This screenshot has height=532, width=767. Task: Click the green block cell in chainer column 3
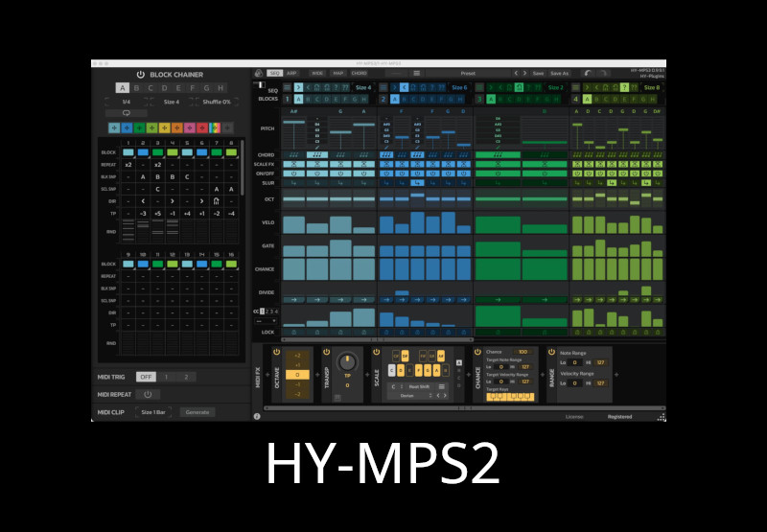coord(157,152)
